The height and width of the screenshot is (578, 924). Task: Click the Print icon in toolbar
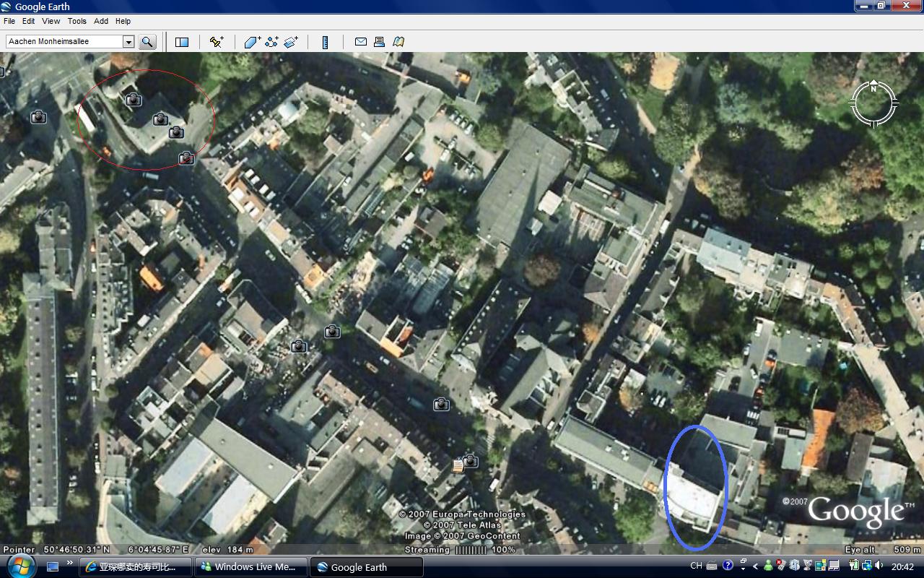pyautogui.click(x=380, y=42)
